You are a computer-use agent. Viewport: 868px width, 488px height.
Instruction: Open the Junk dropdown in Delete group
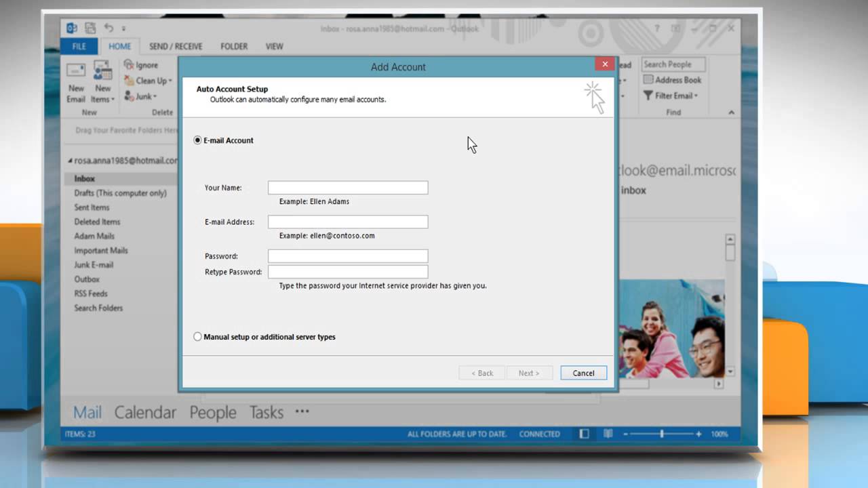point(140,96)
